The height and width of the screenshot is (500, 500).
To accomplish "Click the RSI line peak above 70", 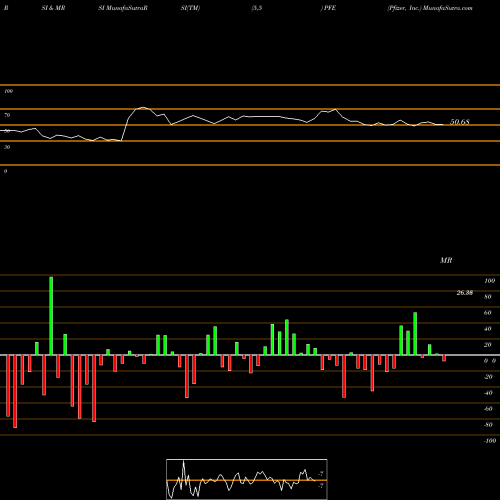I will tap(143, 108).
